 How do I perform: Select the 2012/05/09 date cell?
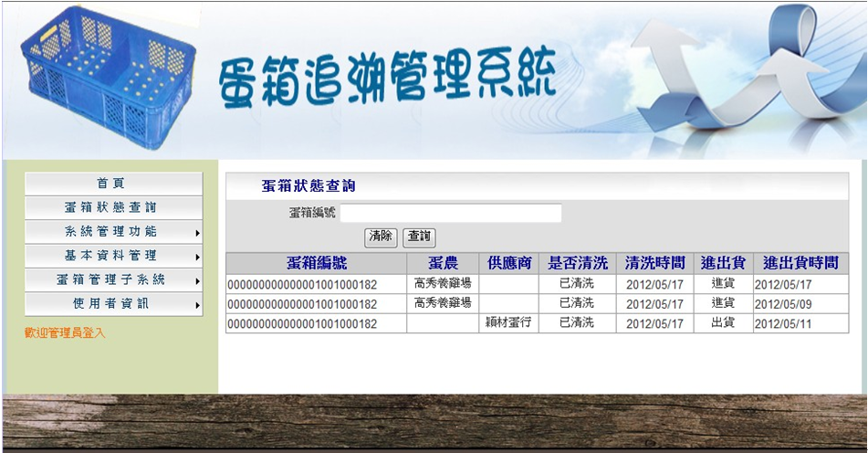[782, 303]
